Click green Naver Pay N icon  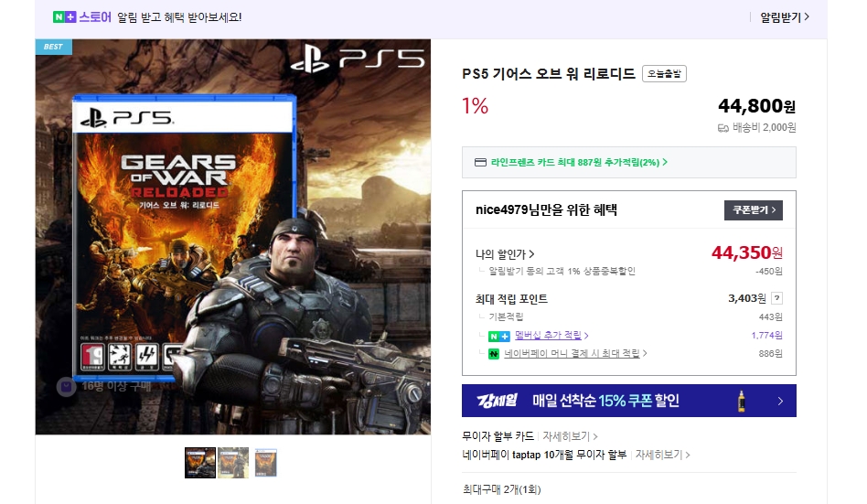pyautogui.click(x=494, y=353)
